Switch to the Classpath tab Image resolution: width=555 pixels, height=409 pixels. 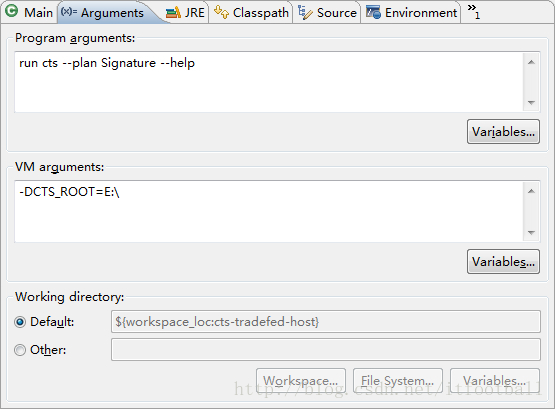tap(251, 13)
